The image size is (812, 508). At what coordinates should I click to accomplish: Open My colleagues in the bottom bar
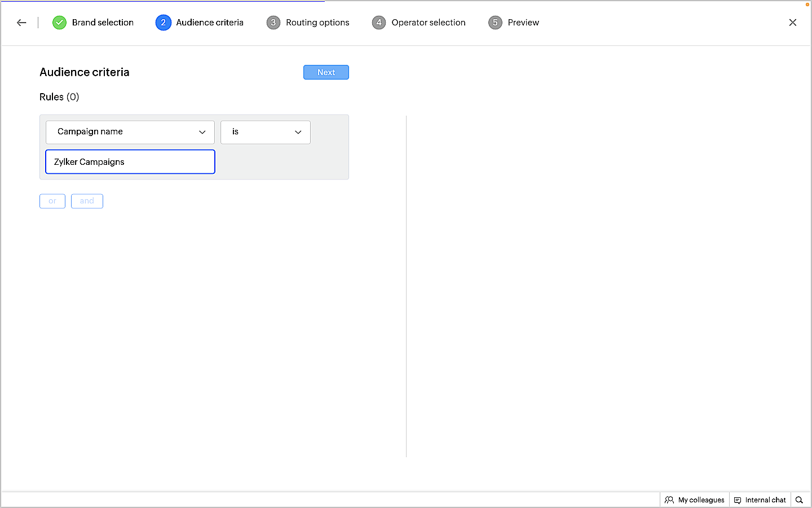[x=695, y=500]
